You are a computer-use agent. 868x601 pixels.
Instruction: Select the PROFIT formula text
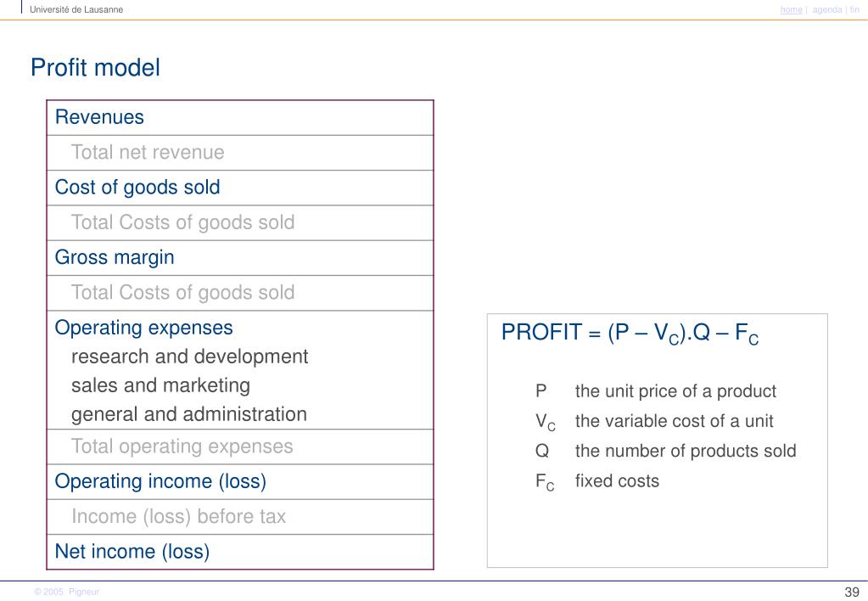click(630, 333)
